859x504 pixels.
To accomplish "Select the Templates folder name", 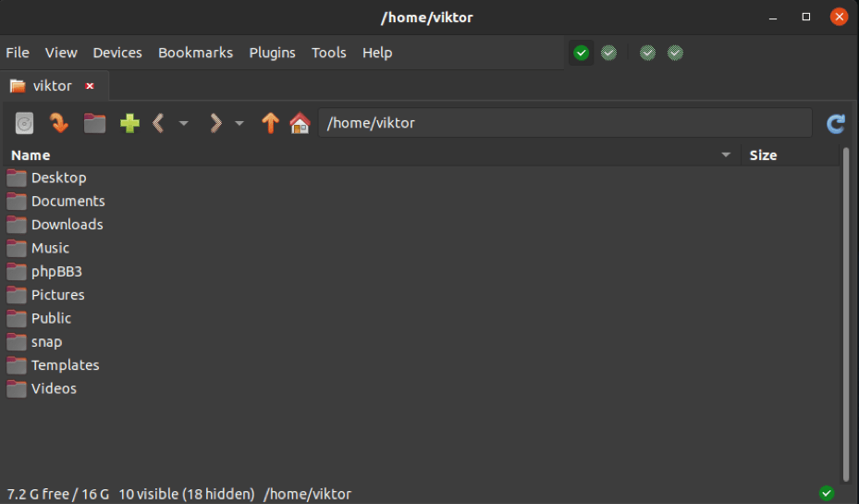I will click(65, 365).
